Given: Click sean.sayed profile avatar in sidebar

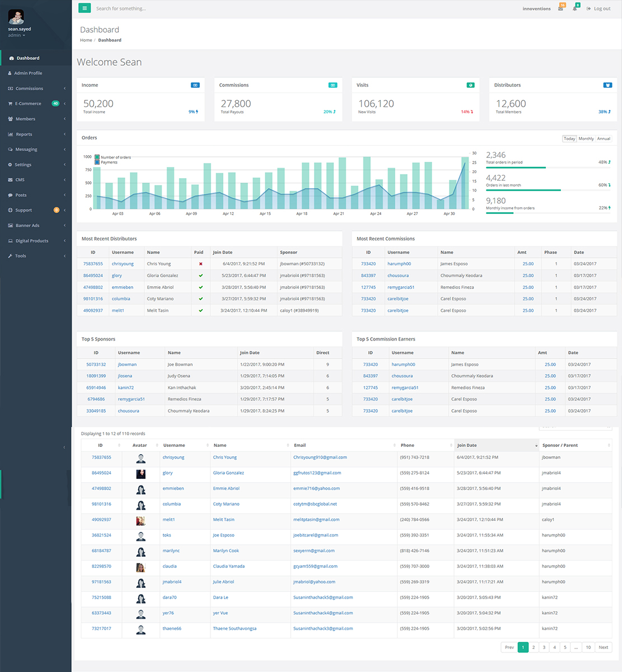Looking at the screenshot, I should 16,17.
